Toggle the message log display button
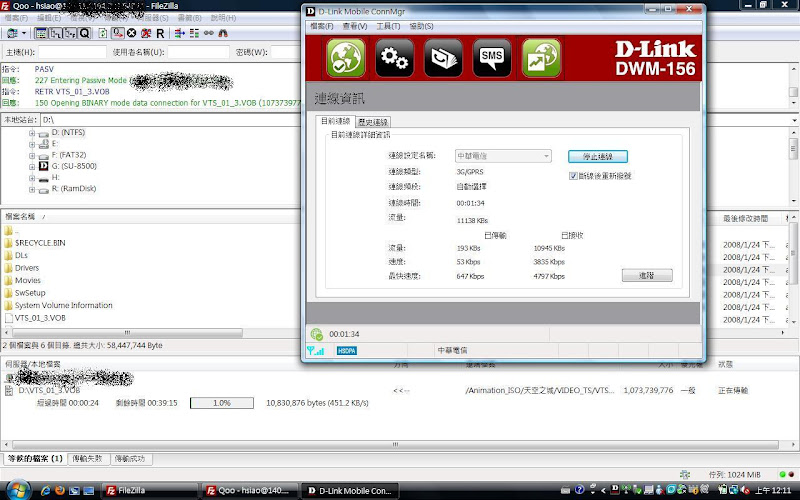This screenshot has height=500, width=800. pyautogui.click(x=40, y=33)
